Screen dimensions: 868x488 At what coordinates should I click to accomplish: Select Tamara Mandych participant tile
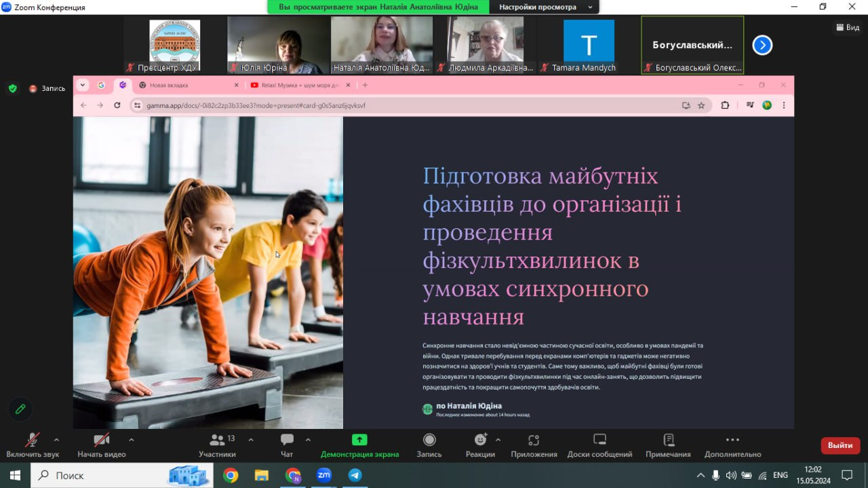click(589, 45)
